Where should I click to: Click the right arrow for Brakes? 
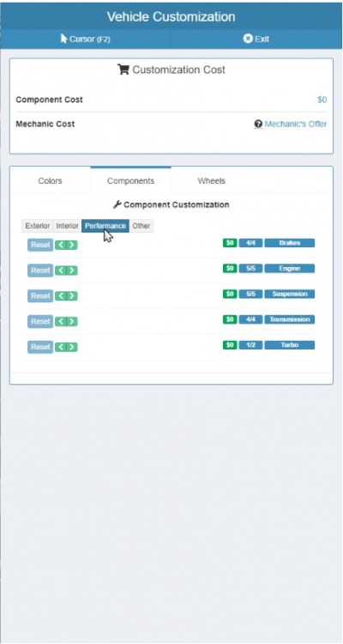[72, 245]
